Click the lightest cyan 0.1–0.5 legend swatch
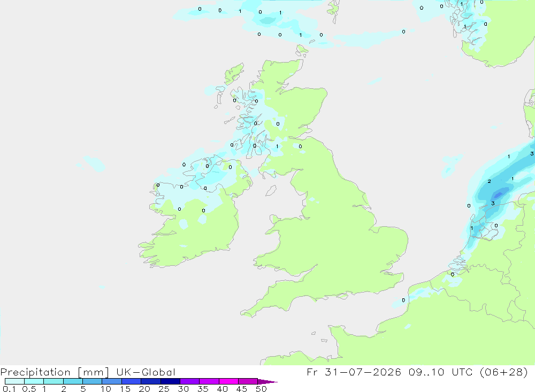Image resolution: width=535 pixels, height=392 pixels. coord(14,381)
